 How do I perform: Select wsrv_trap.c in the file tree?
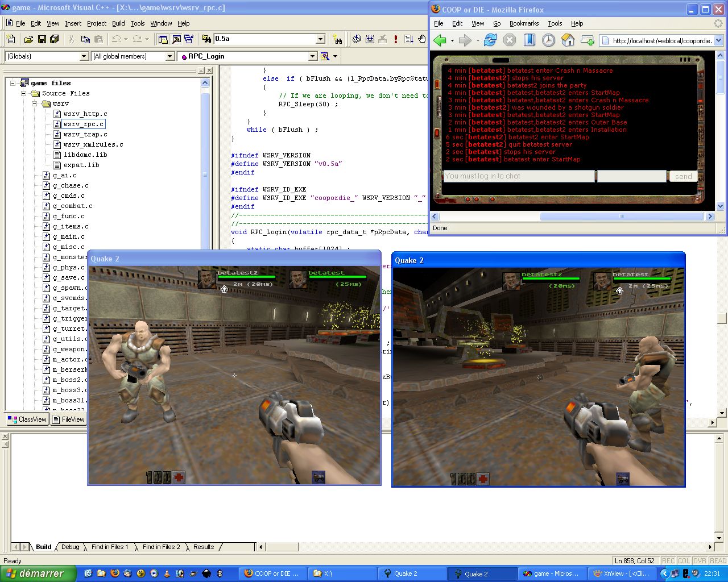click(85, 134)
